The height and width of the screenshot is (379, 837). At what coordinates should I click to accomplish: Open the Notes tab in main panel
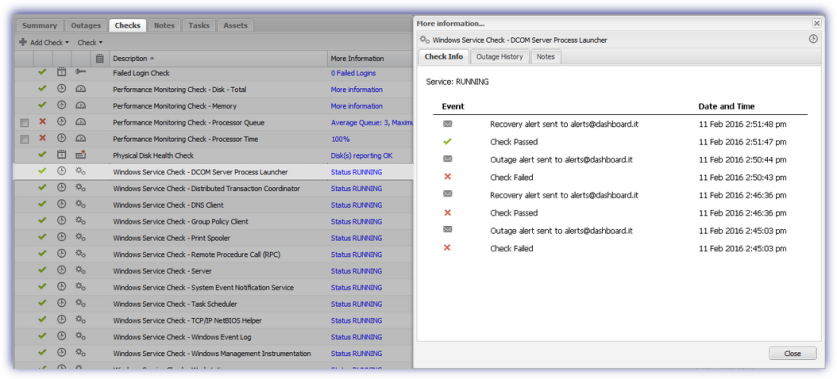(x=164, y=26)
